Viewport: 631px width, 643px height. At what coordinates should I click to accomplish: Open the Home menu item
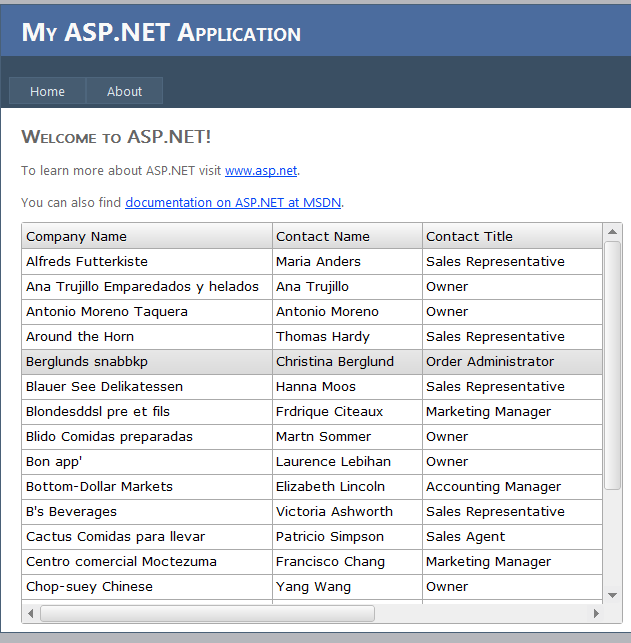click(47, 91)
